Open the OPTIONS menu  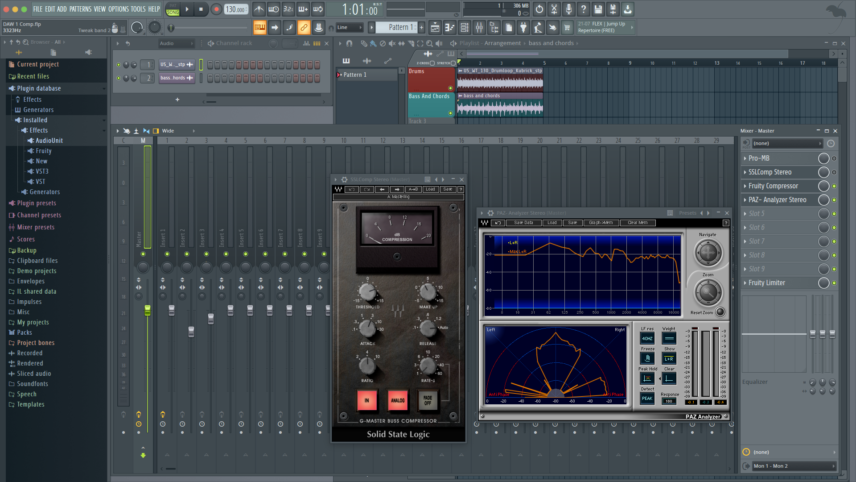click(x=118, y=9)
